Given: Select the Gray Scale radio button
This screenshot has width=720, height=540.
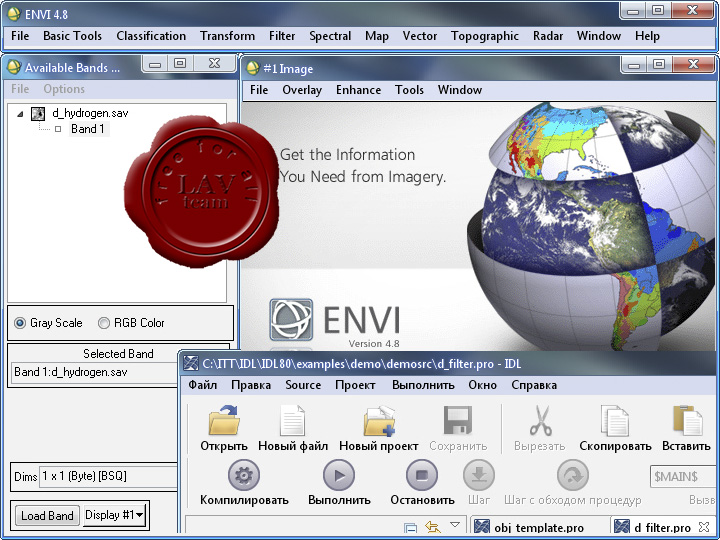Looking at the screenshot, I should point(20,323).
